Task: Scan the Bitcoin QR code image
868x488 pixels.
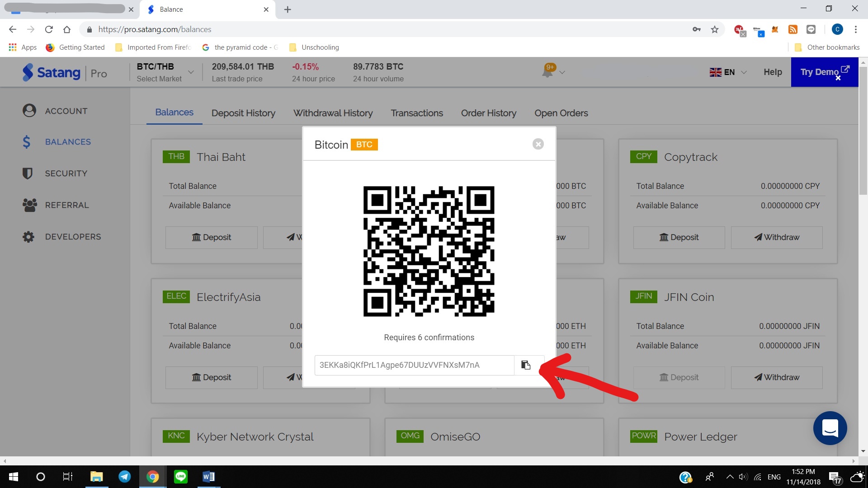Action: click(429, 251)
